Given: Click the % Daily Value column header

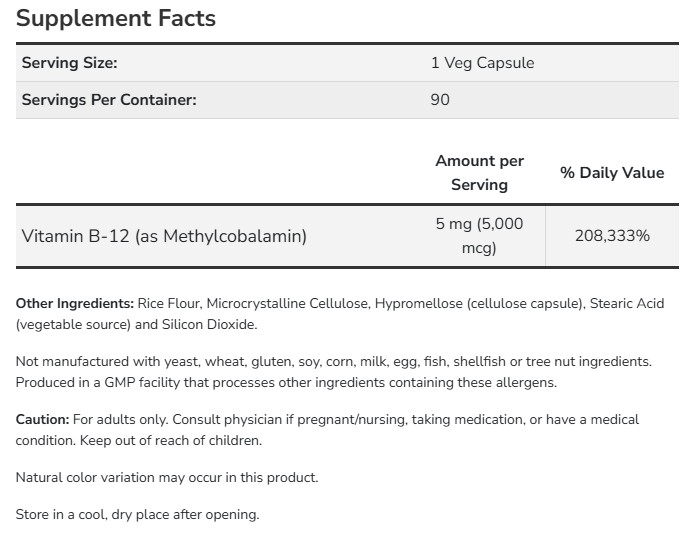Looking at the screenshot, I should pos(612,172).
